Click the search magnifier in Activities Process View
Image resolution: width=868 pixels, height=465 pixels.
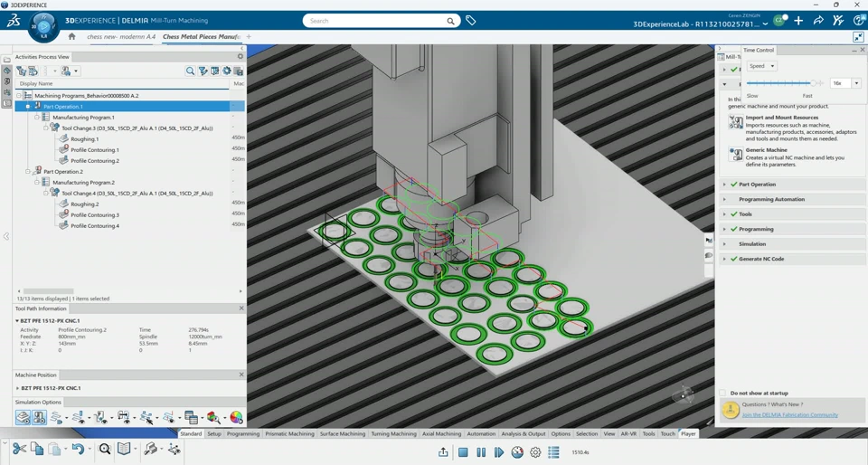pos(190,71)
